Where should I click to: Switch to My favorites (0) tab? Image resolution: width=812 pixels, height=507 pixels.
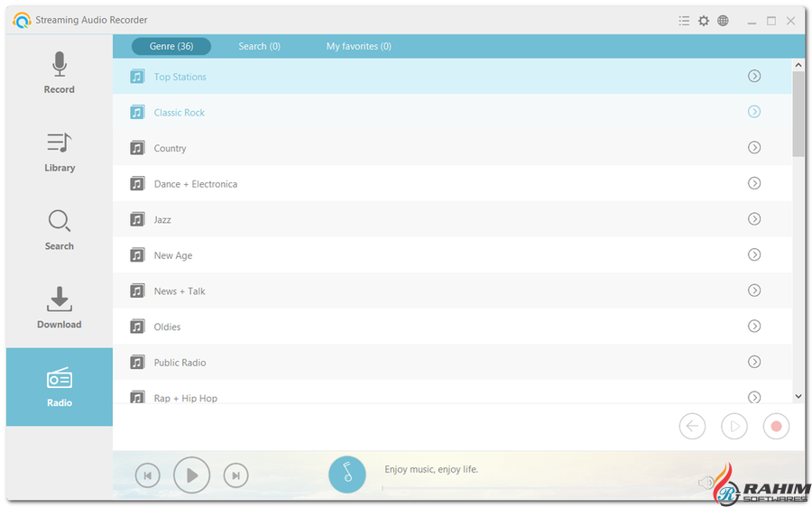coord(358,46)
